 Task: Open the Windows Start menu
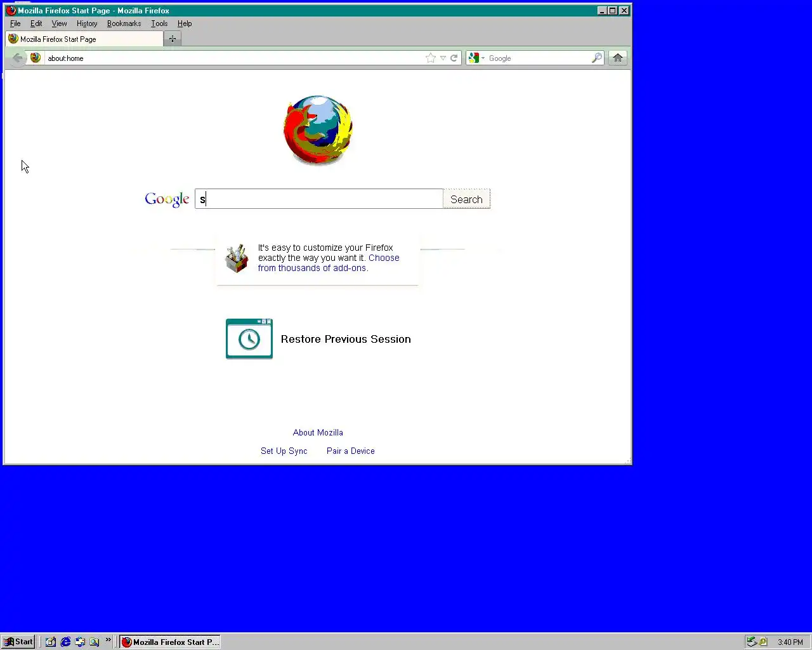tap(18, 642)
